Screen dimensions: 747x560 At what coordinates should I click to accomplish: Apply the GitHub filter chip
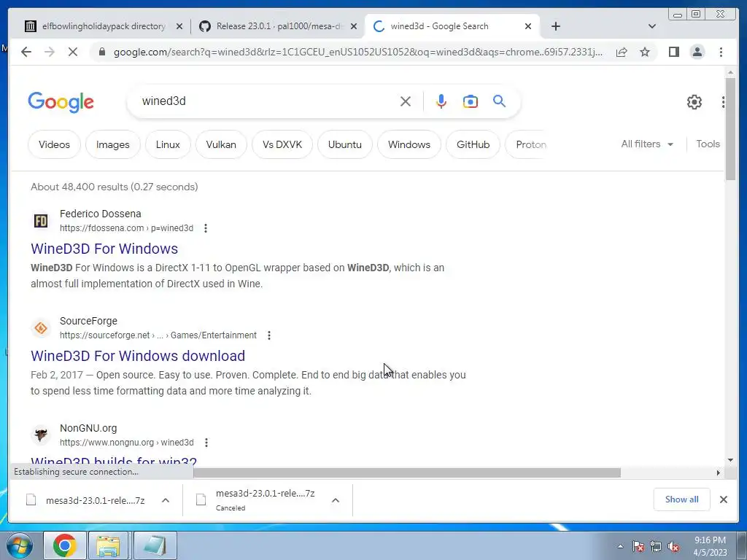473,144
